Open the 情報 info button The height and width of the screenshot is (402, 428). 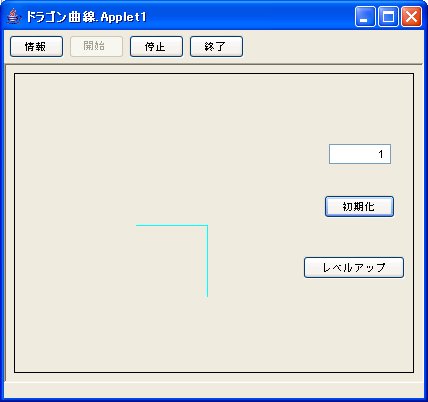click(36, 47)
